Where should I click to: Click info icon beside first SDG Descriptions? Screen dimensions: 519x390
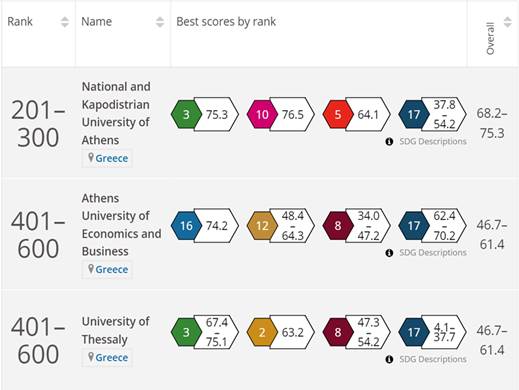pos(389,142)
